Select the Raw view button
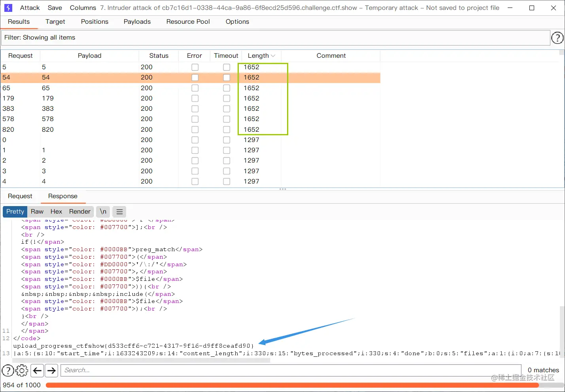Screen dimensions: 565x392 37,212
